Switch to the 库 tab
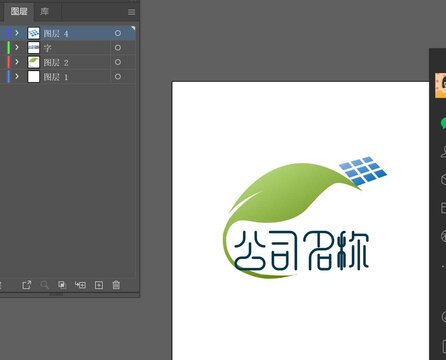 click(x=44, y=12)
